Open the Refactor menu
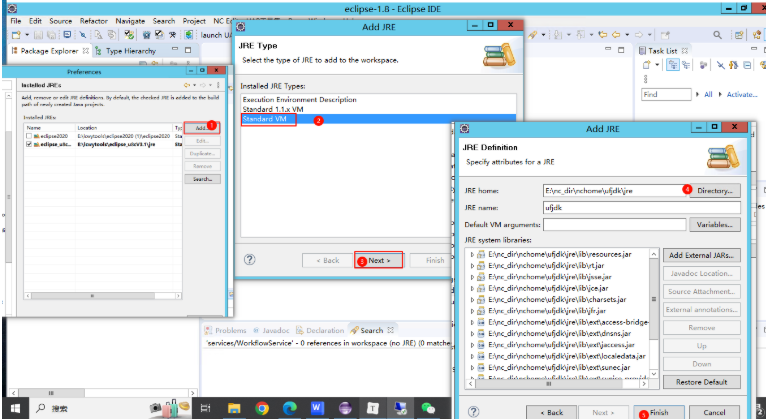 [93, 21]
